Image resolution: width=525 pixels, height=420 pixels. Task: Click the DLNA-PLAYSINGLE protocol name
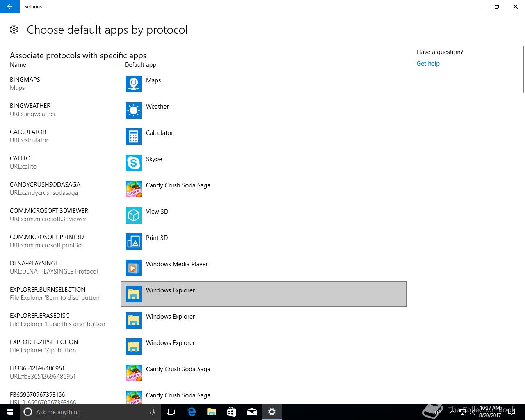36,263
